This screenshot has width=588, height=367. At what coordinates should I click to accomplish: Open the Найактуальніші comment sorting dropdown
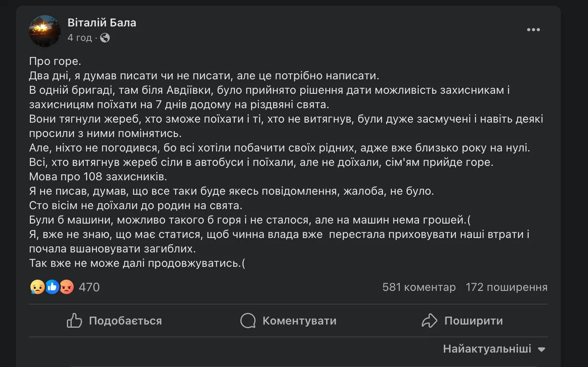487,349
